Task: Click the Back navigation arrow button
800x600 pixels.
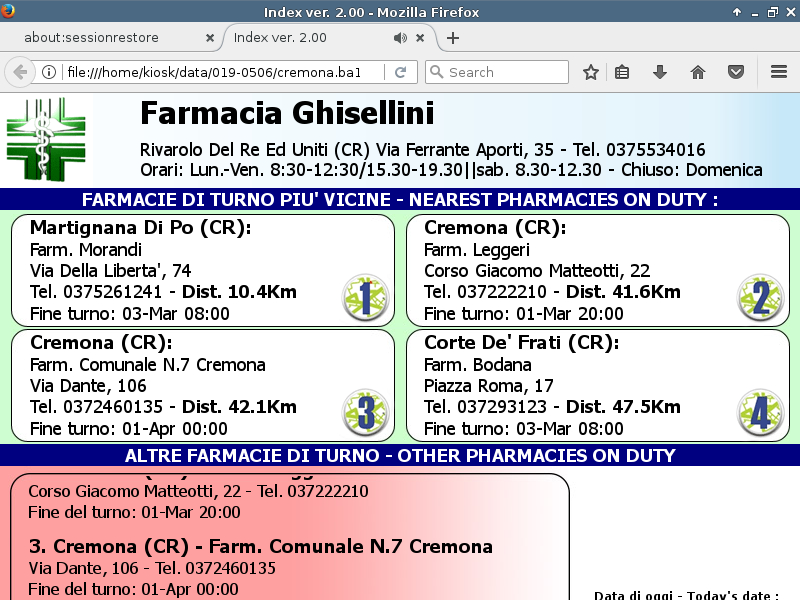Action: pos(19,72)
